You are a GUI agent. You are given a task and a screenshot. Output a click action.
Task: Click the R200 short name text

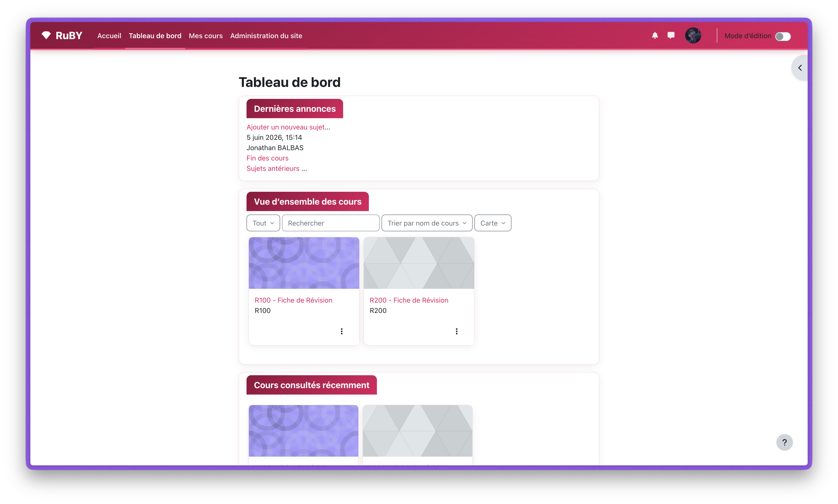[x=378, y=310]
